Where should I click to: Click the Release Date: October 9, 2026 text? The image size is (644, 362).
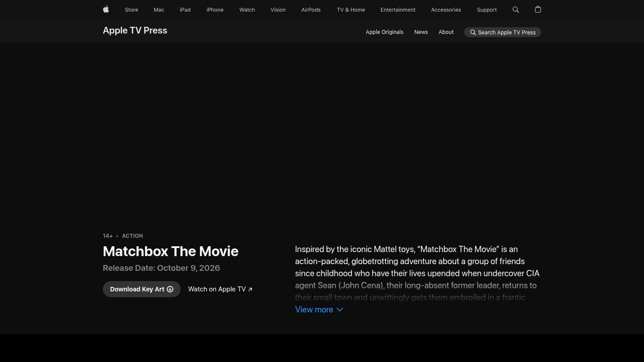pos(161,268)
